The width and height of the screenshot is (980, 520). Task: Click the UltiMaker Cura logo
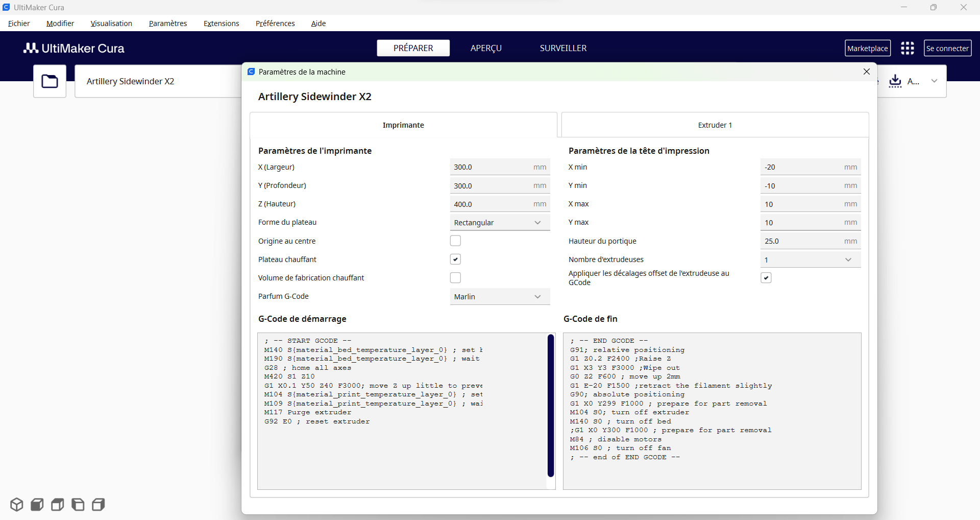(74, 48)
